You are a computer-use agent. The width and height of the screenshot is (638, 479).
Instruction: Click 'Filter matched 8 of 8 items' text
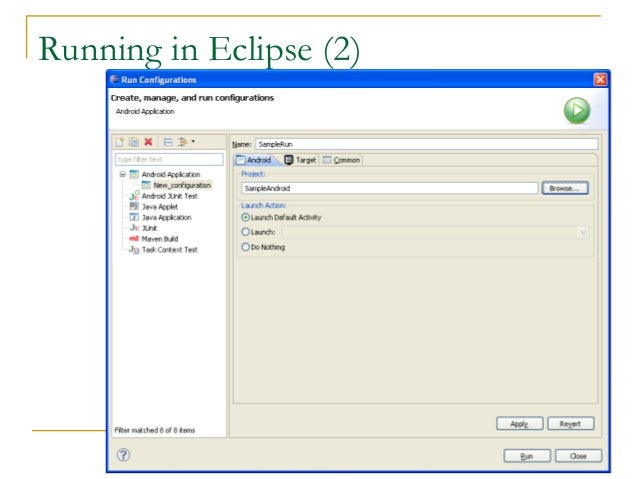pos(155,430)
